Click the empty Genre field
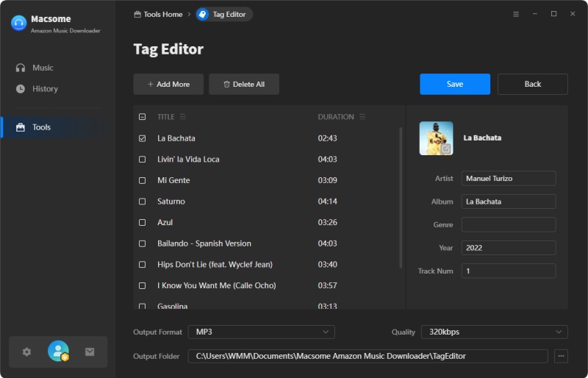 point(509,224)
